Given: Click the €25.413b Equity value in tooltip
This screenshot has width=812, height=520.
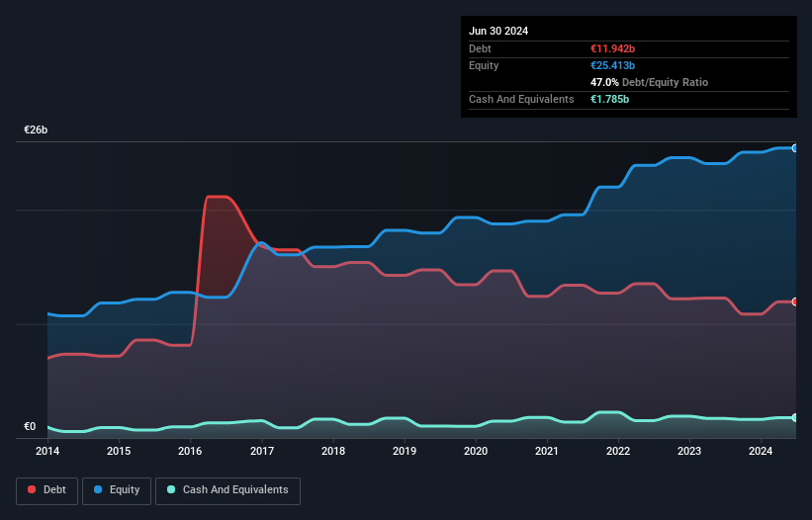Looking at the screenshot, I should tap(612, 65).
